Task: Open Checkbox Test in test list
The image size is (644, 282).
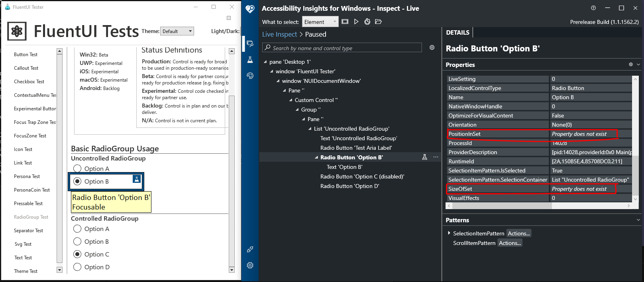Action: point(29,82)
